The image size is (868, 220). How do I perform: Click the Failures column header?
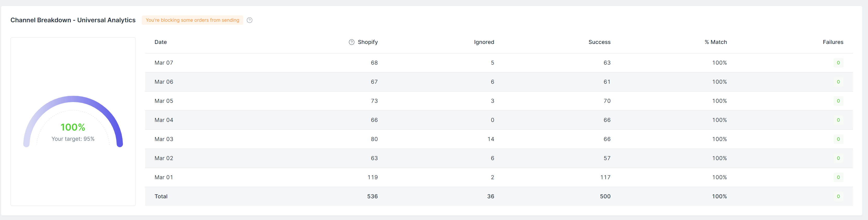click(x=833, y=42)
